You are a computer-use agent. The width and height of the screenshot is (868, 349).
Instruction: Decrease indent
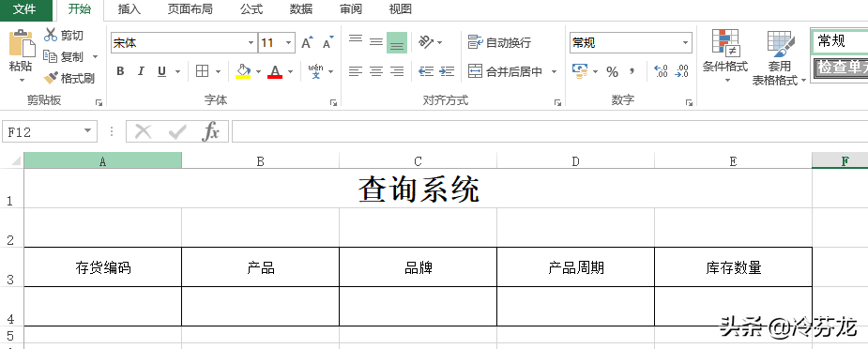pyautogui.click(x=426, y=71)
